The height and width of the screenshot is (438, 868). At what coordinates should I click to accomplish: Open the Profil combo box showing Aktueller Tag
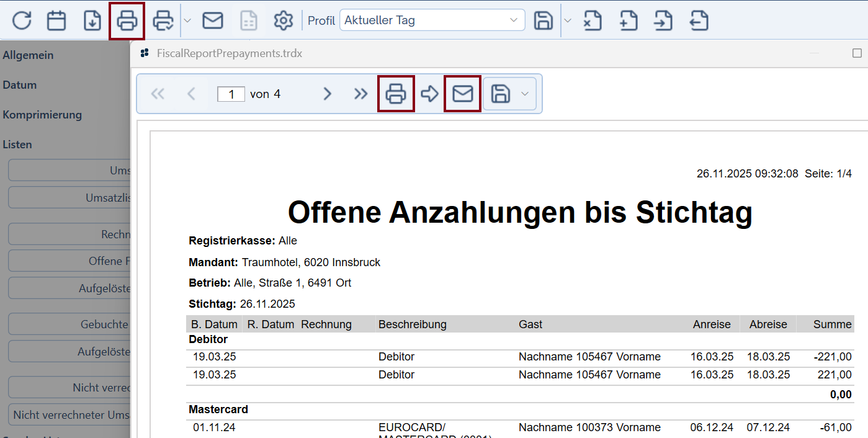click(x=432, y=20)
